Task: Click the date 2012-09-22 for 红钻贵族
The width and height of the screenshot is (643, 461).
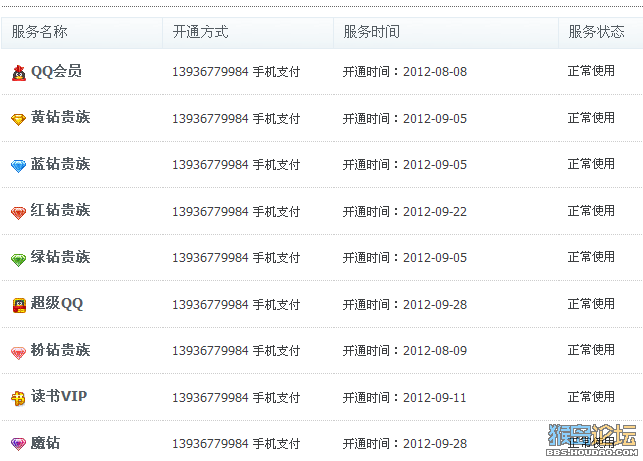Action: click(435, 212)
